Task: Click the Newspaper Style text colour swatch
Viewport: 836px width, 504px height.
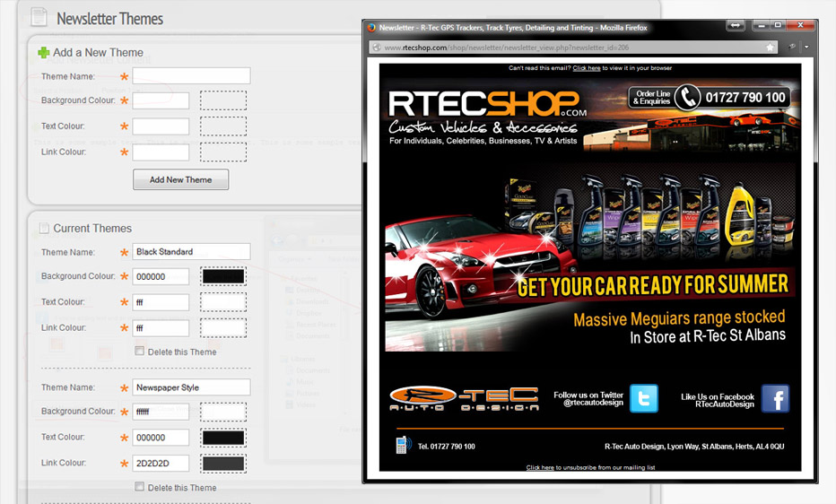Action: [x=223, y=438]
